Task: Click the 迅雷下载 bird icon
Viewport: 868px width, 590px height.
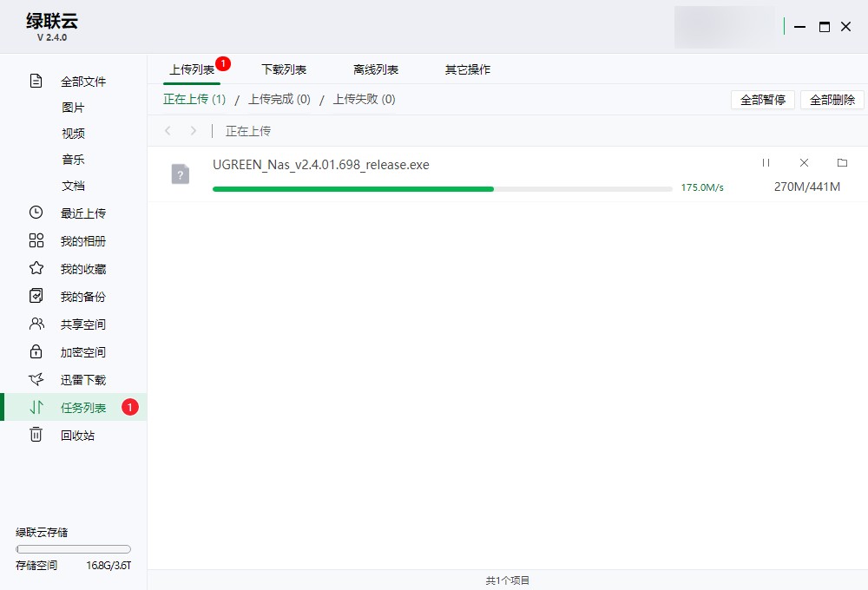Action: coord(36,379)
